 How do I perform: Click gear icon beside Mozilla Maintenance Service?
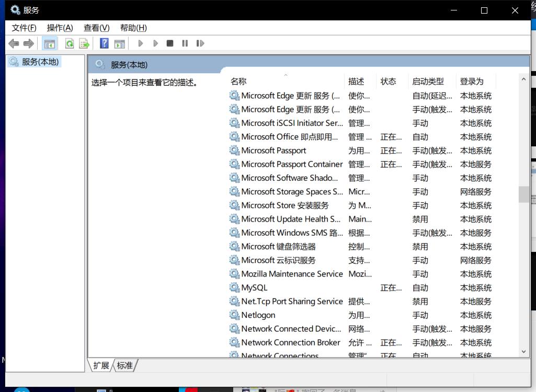click(x=234, y=273)
